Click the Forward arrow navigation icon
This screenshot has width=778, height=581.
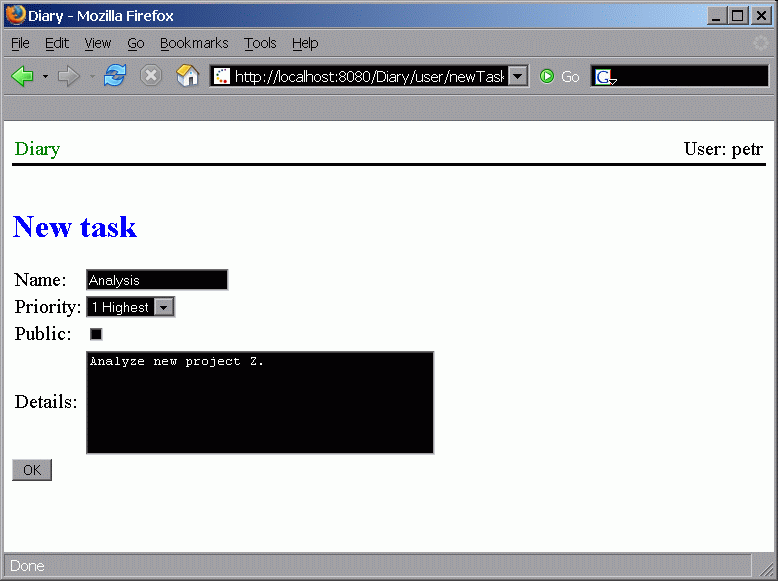tap(68, 77)
